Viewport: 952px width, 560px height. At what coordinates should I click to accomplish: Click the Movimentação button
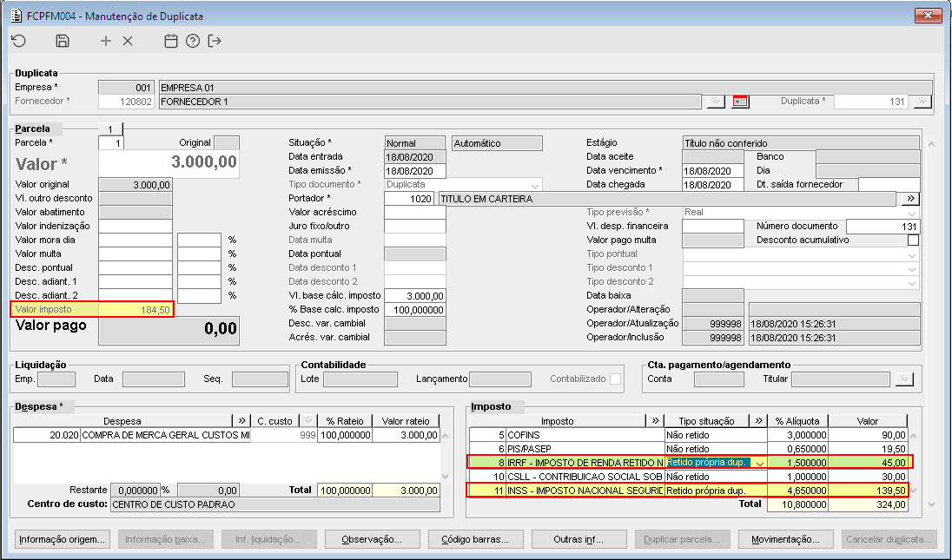(x=785, y=539)
